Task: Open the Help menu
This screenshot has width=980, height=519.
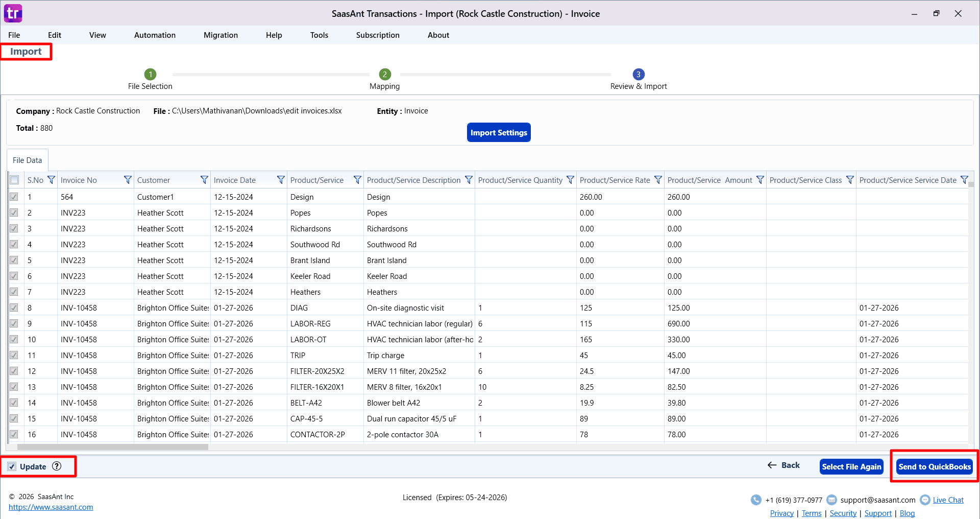Action: click(x=274, y=35)
